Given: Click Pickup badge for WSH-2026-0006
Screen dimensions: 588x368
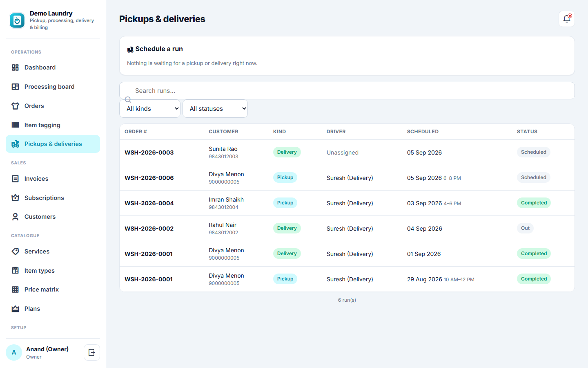Looking at the screenshot, I should pyautogui.click(x=285, y=177).
